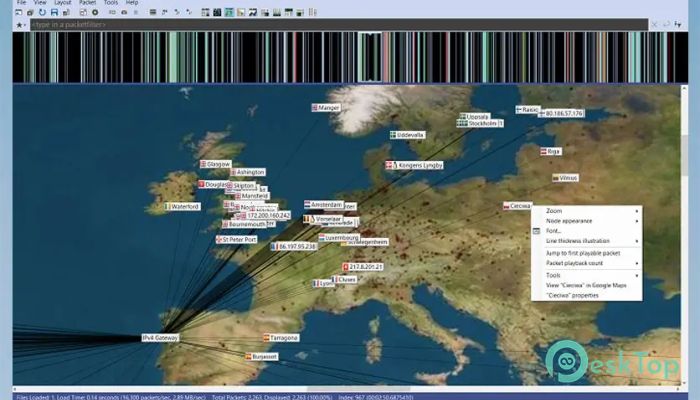
Task: Click the 86.197.95.238 node label
Action: [x=294, y=246]
